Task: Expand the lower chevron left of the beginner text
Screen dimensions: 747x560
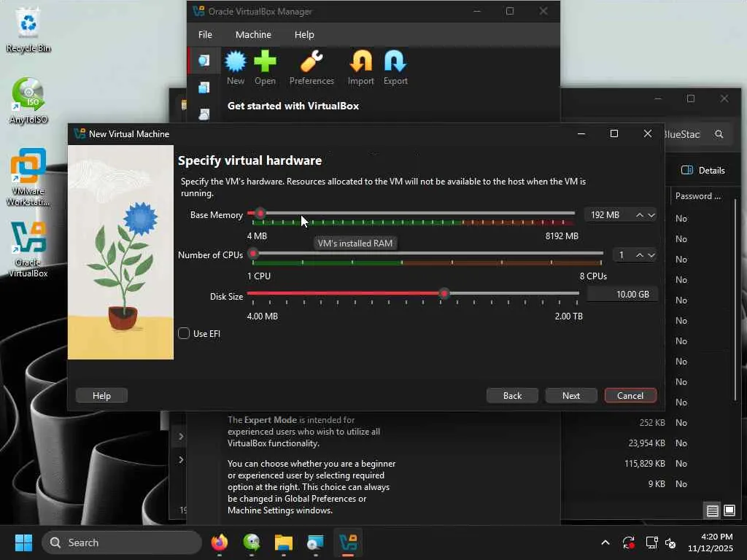Action: tap(181, 459)
